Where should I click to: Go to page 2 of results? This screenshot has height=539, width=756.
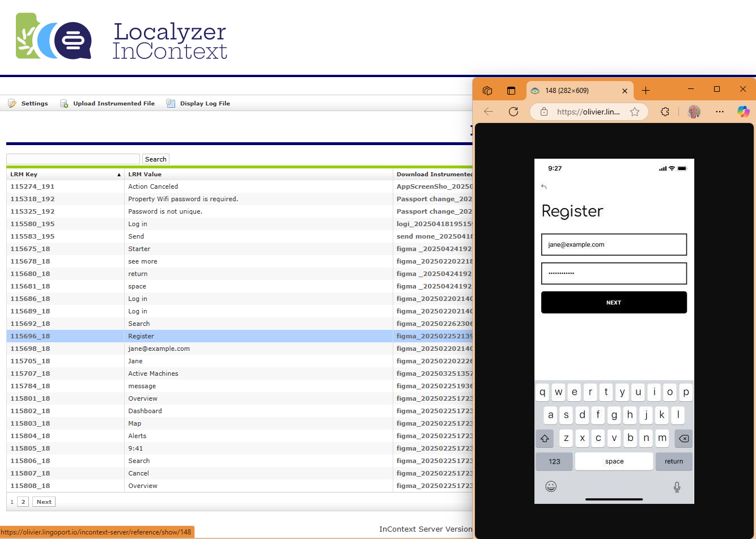click(x=23, y=502)
